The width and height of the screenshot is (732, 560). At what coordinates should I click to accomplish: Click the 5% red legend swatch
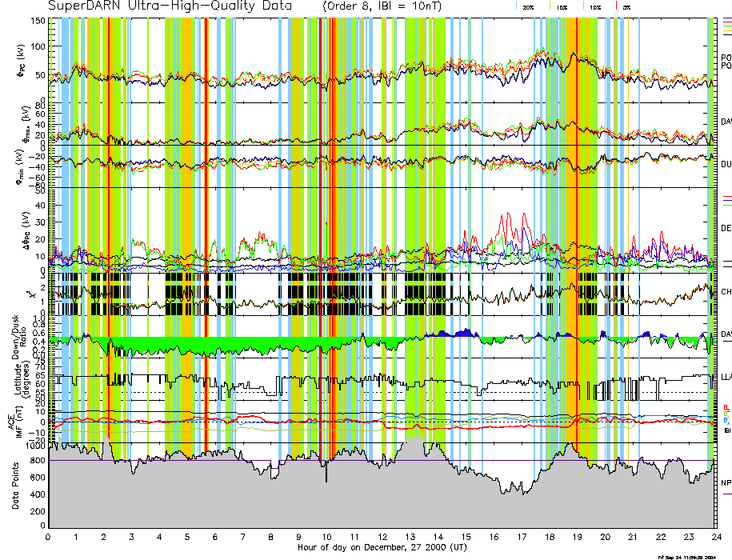tap(615, 6)
